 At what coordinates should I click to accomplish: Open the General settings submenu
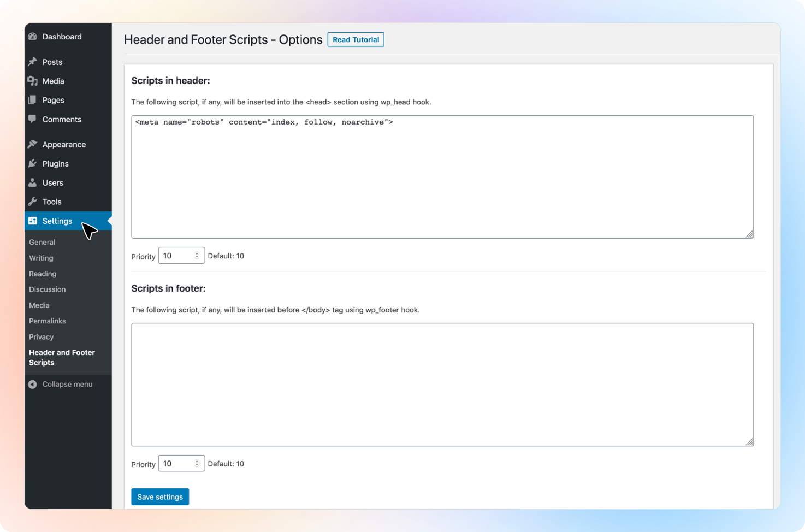[42, 242]
